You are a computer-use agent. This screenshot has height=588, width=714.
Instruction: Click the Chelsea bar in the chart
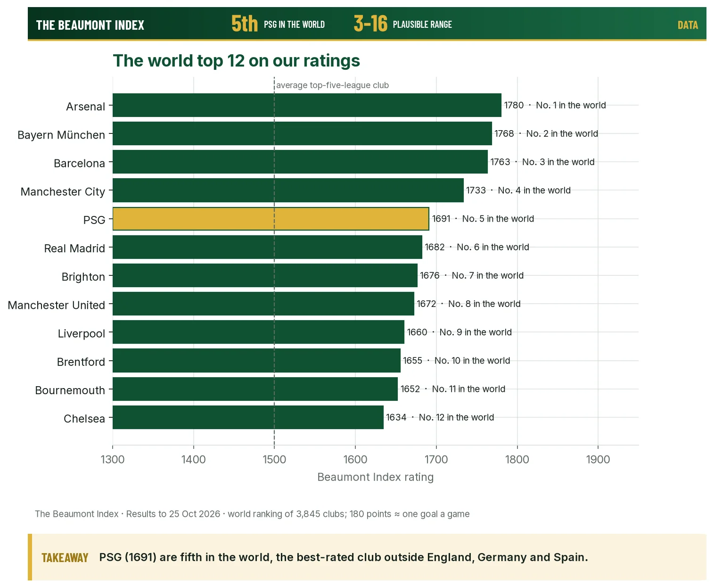248,417
